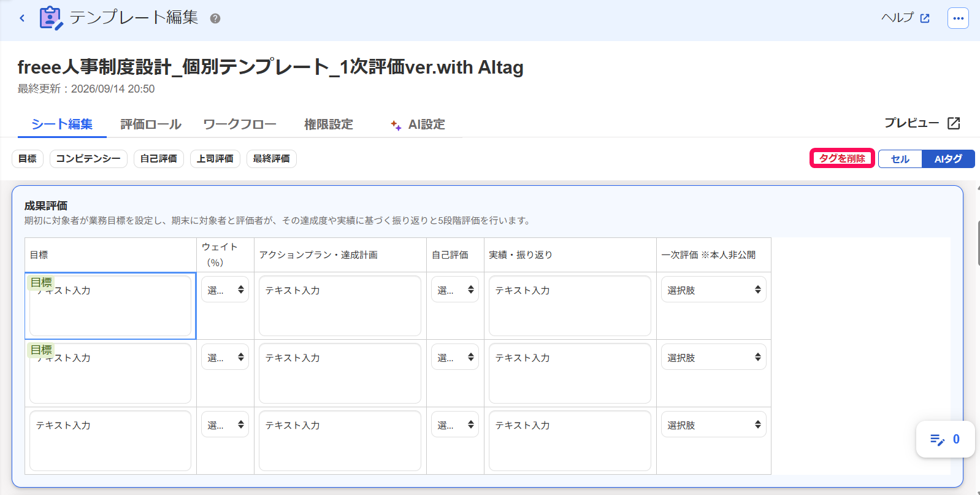Open the third row 一次評価 選択肢 dropdown
The height and width of the screenshot is (495, 980).
coord(714,424)
